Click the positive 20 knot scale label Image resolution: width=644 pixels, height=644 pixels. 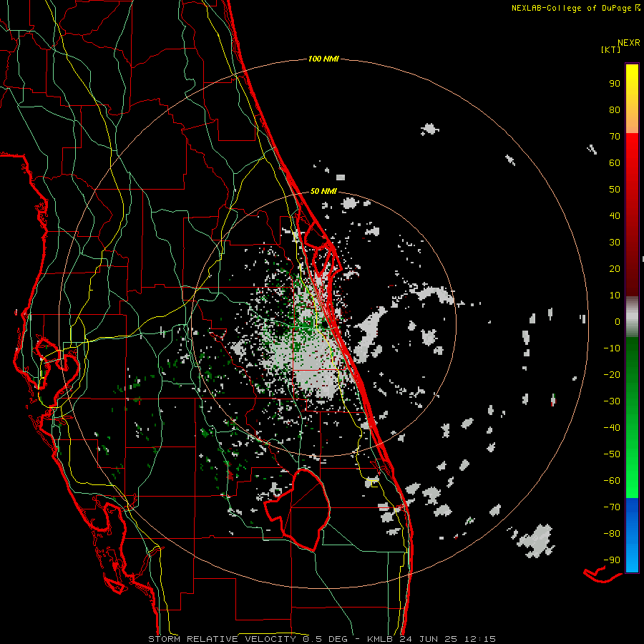point(615,268)
